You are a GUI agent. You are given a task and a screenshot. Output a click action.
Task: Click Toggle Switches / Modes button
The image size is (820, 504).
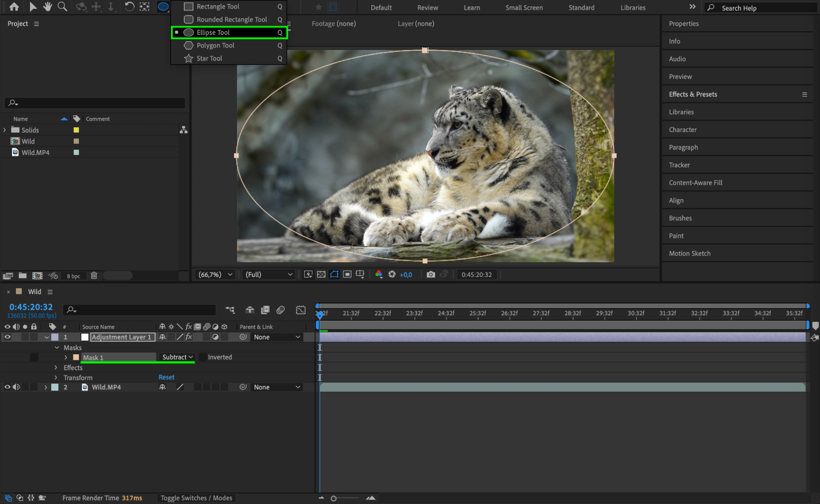(196, 498)
